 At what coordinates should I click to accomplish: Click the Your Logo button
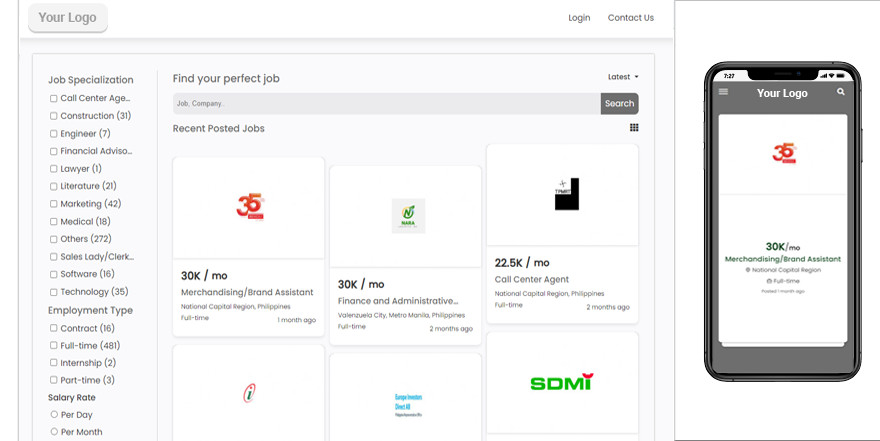[67, 18]
